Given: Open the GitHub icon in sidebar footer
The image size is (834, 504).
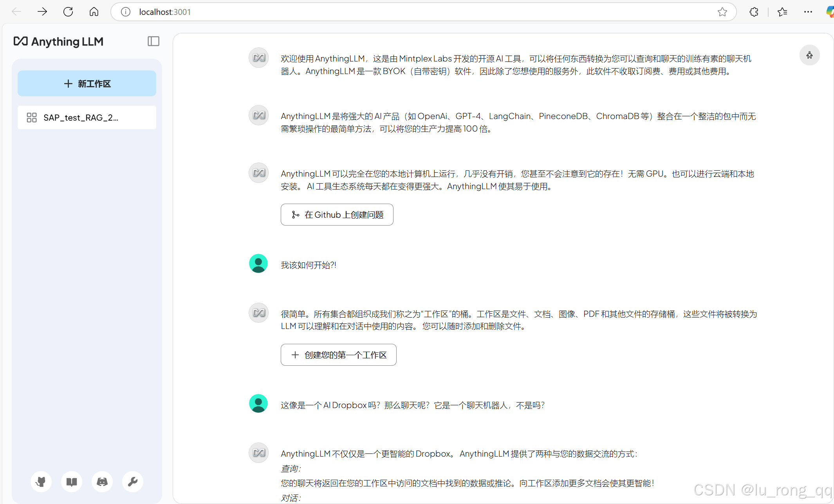Looking at the screenshot, I should (41, 482).
